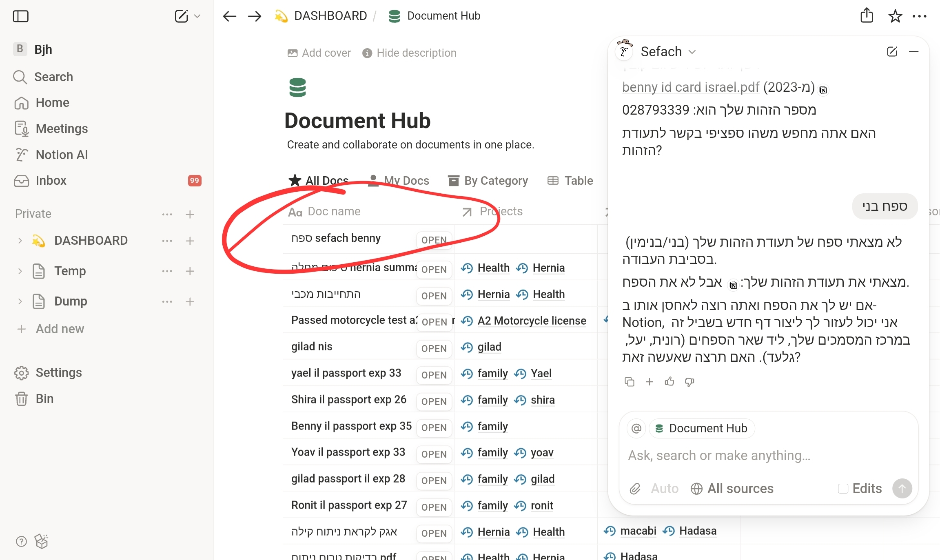The height and width of the screenshot is (560, 940).
Task: Click the @ mention icon
Action: tap(636, 428)
